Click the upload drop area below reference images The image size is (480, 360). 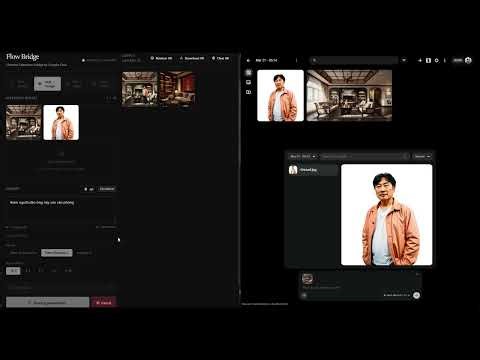point(61,162)
